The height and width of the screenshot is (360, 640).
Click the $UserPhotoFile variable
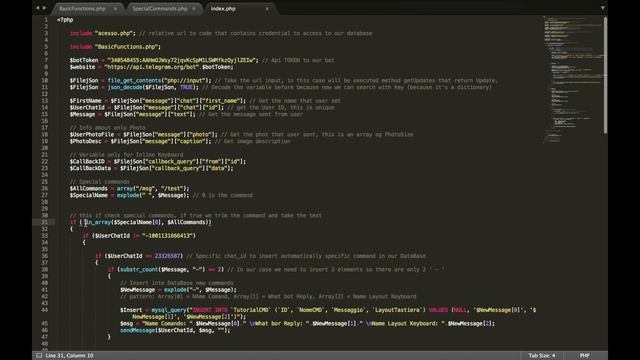(x=92, y=134)
